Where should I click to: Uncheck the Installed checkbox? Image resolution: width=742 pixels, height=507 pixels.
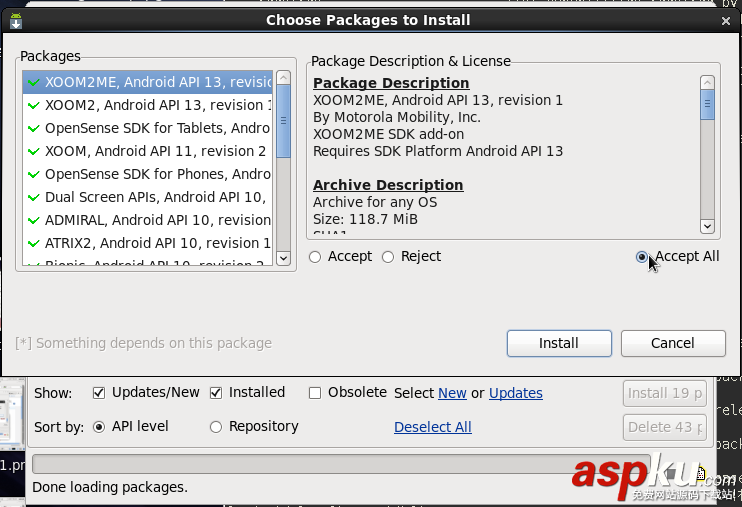point(216,393)
